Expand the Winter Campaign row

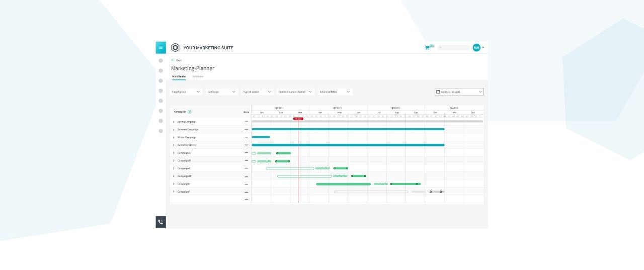[174, 137]
